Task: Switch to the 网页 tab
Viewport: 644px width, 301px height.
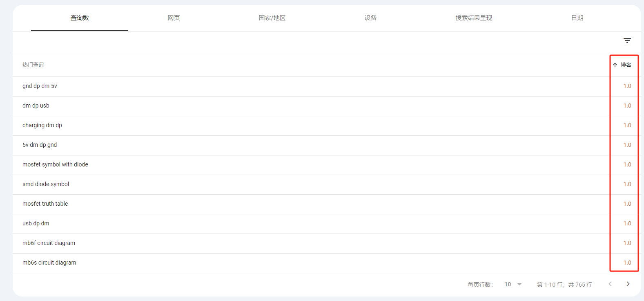Action: click(174, 18)
